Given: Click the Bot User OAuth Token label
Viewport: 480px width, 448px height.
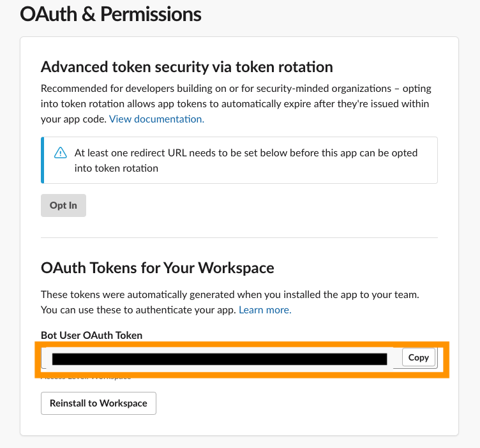Looking at the screenshot, I should click(91, 336).
